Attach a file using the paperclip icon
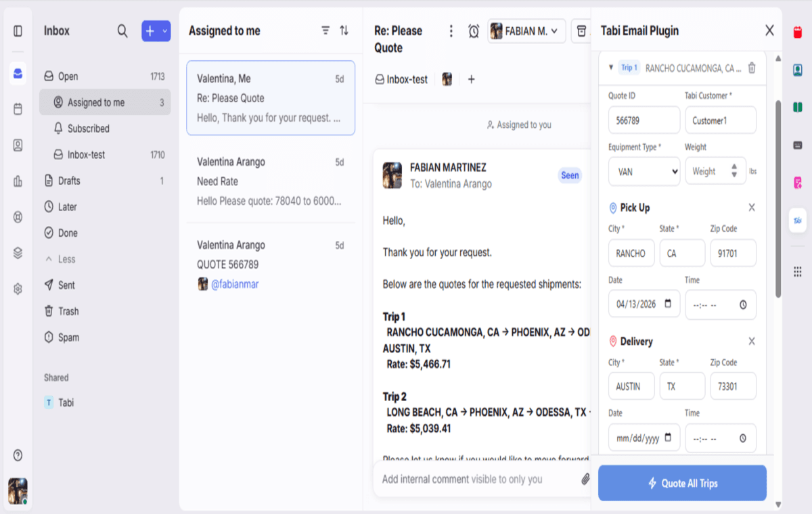The height and width of the screenshot is (514, 812). tap(585, 479)
